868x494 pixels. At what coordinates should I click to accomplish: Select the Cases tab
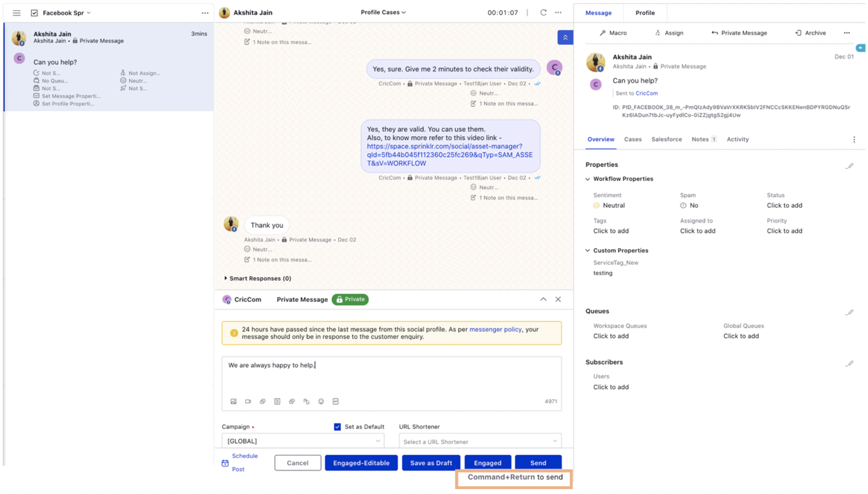[632, 139]
